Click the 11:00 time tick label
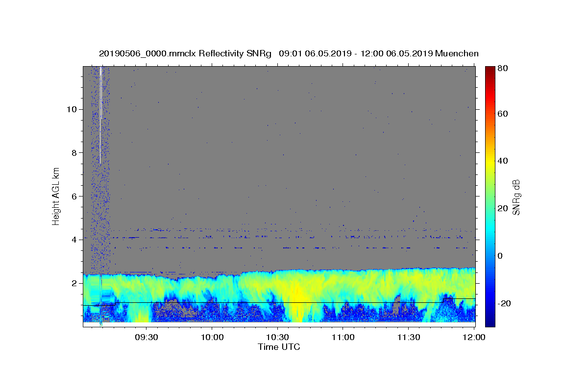 pyautogui.click(x=343, y=337)
